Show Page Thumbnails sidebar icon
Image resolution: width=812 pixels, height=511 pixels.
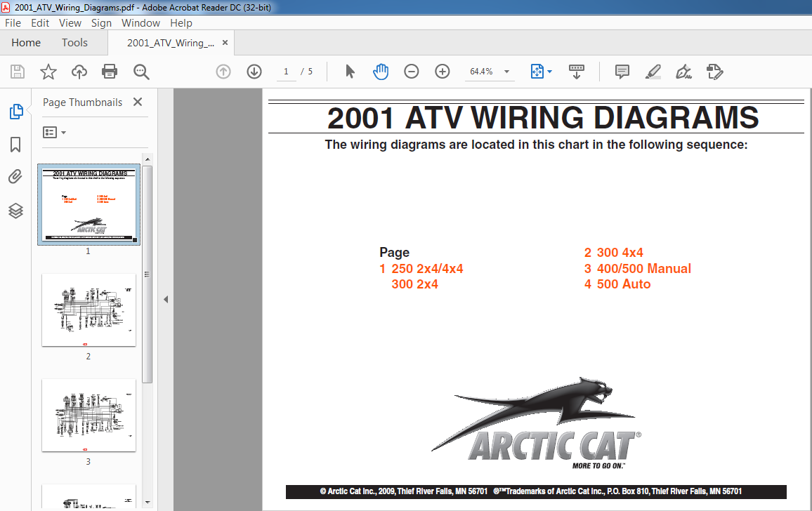tap(16, 112)
